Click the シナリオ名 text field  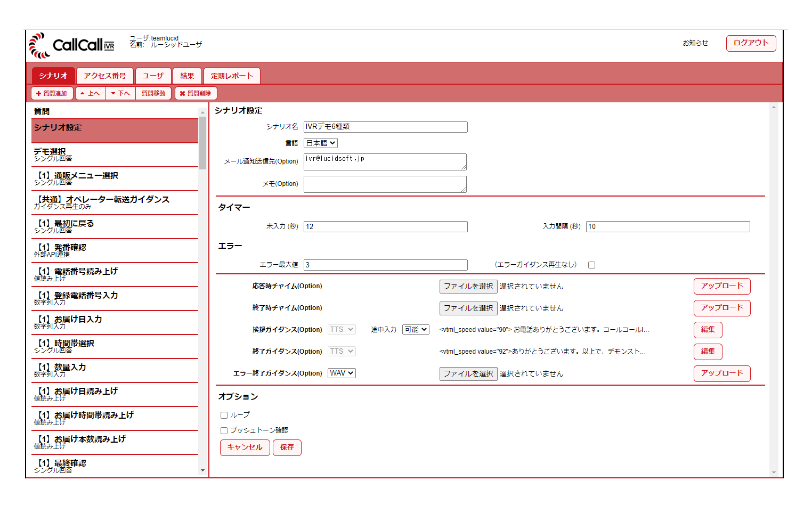pyautogui.click(x=385, y=127)
